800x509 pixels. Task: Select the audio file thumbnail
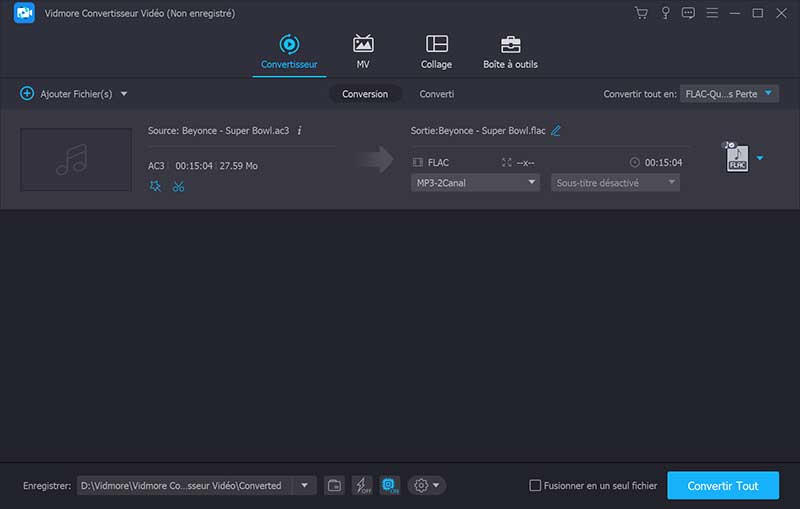pos(76,159)
